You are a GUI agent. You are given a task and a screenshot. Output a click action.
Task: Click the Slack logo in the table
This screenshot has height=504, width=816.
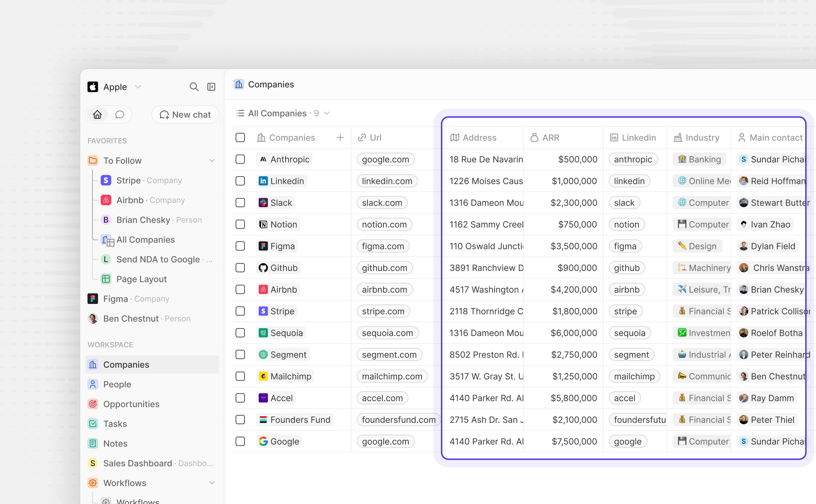click(263, 203)
